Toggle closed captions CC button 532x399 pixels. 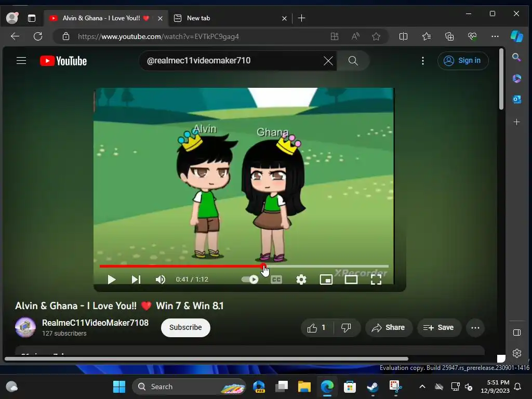[276, 280]
